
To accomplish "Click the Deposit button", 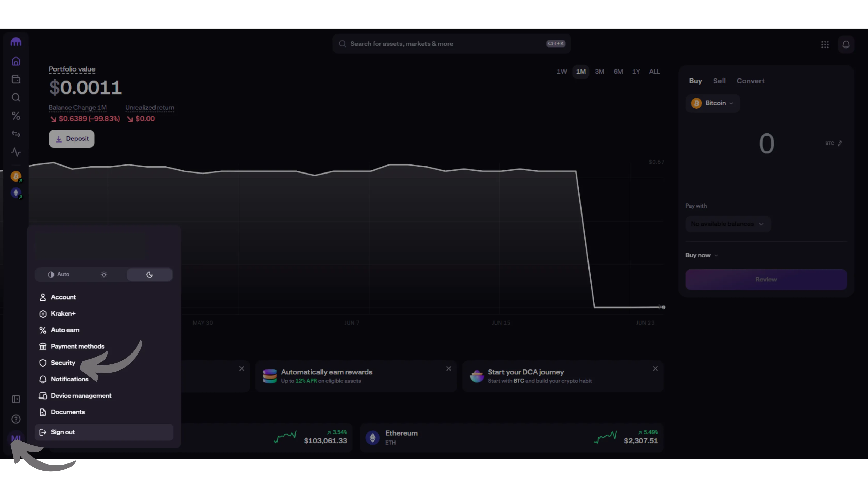I will pyautogui.click(x=72, y=139).
